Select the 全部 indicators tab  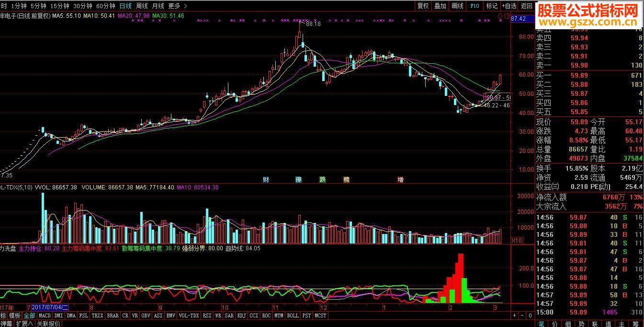point(30,315)
